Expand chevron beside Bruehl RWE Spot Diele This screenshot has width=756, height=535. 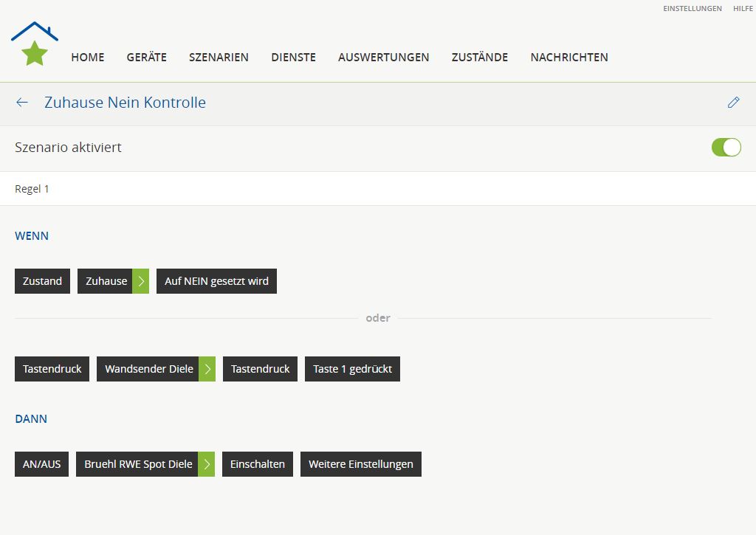tap(207, 464)
